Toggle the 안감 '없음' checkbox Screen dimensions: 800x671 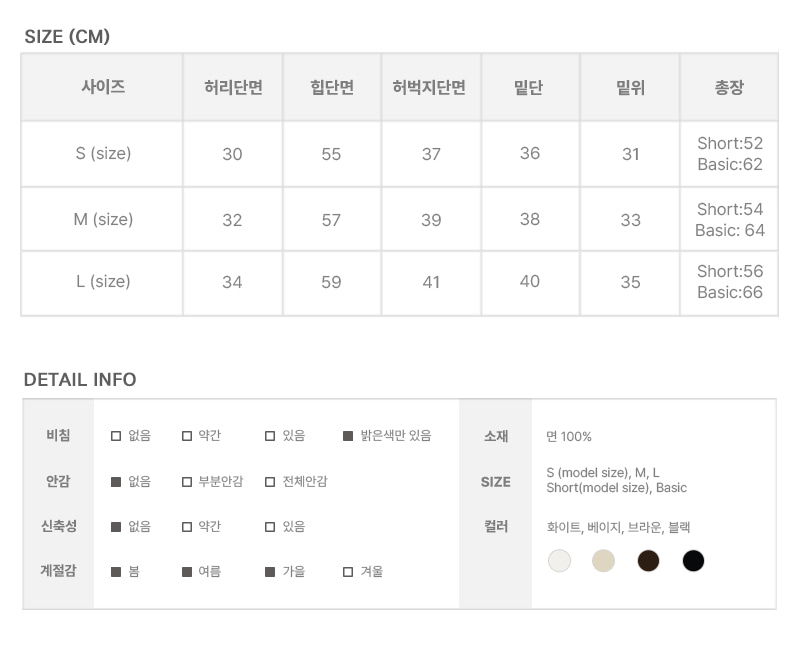coord(116,482)
